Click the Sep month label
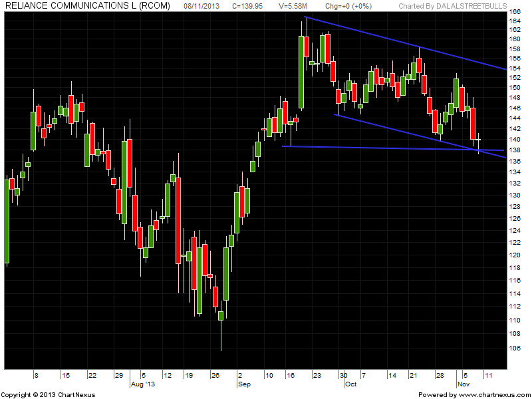Screen dimensions: 532x399 [x=244, y=384]
